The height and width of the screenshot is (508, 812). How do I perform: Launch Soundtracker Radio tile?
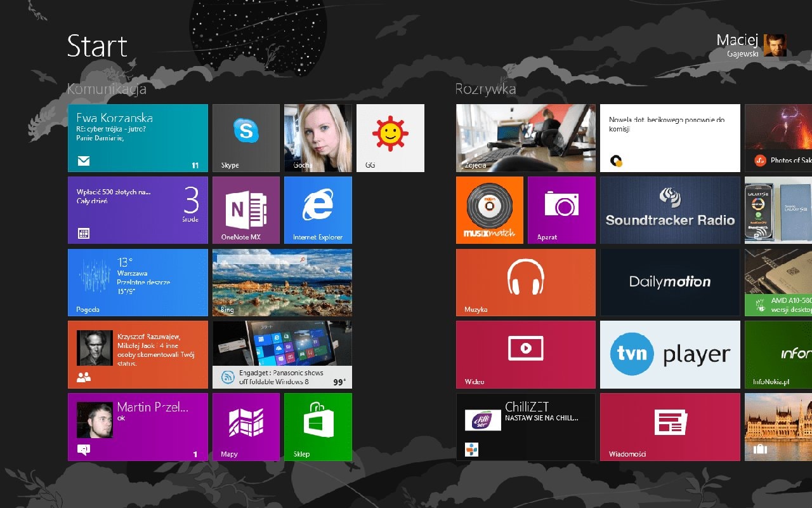[x=670, y=210]
